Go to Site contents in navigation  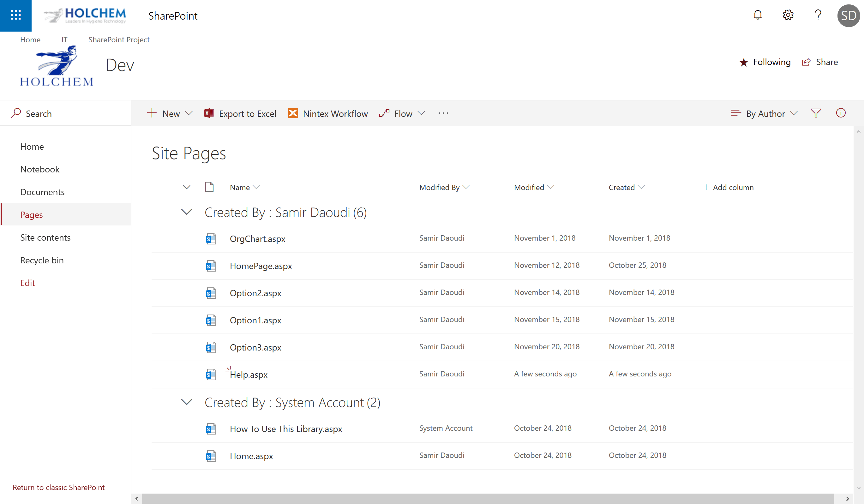pos(45,237)
